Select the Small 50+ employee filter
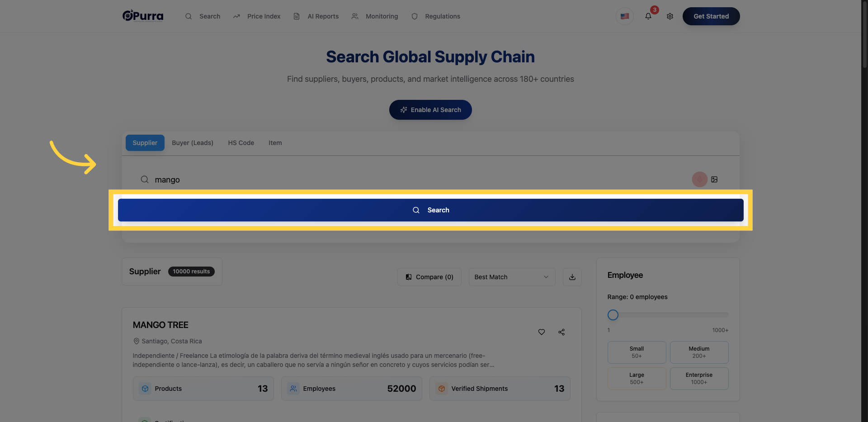Viewport: 868px width, 422px height. coord(637,352)
